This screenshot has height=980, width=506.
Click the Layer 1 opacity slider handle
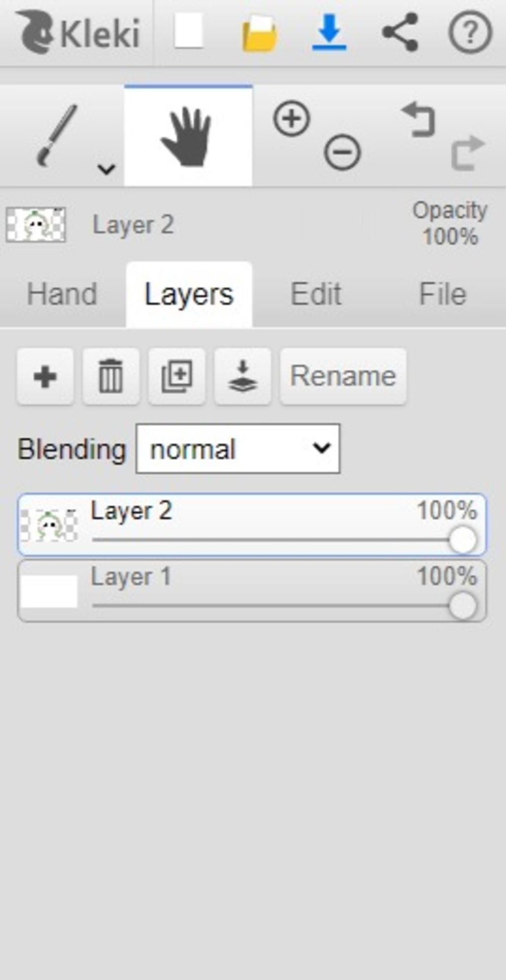point(463,605)
